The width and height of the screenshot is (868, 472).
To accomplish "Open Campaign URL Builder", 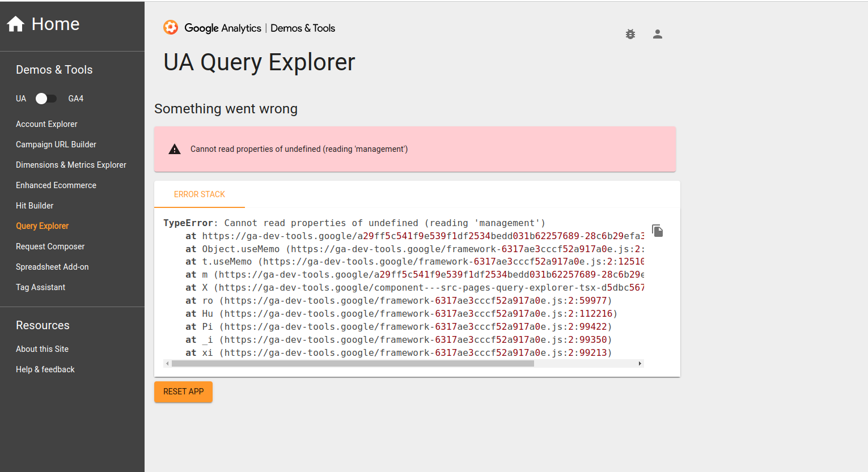I will pyautogui.click(x=56, y=144).
